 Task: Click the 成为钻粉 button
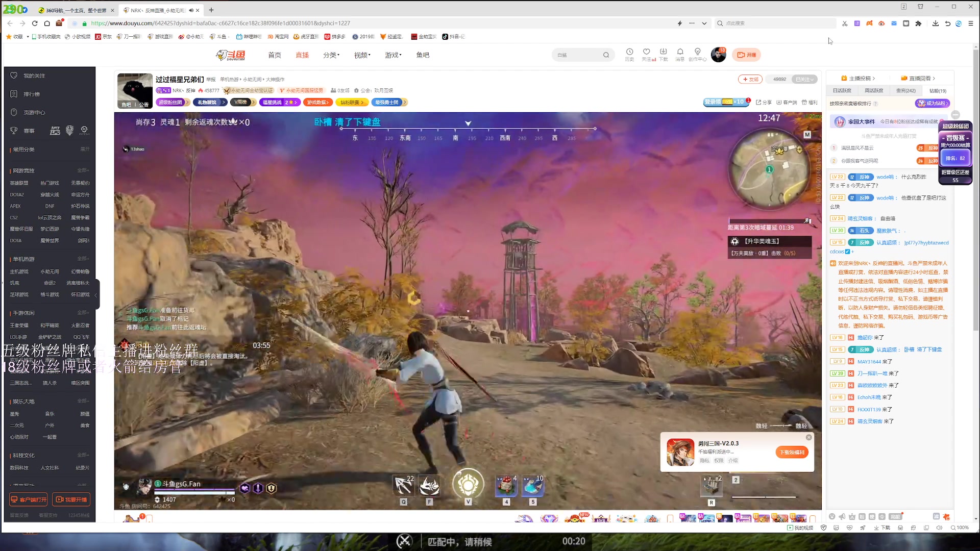click(932, 104)
